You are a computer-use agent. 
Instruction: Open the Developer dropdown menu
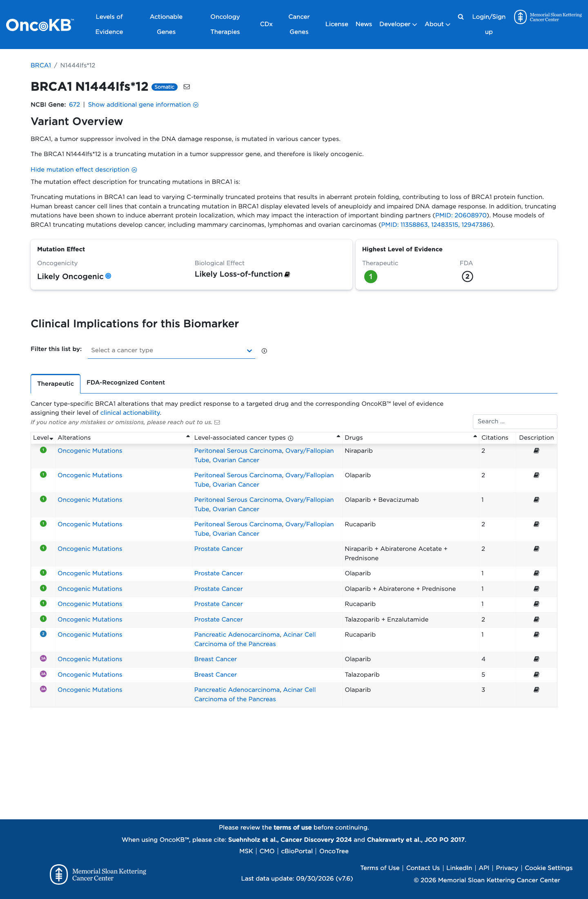[x=398, y=24]
